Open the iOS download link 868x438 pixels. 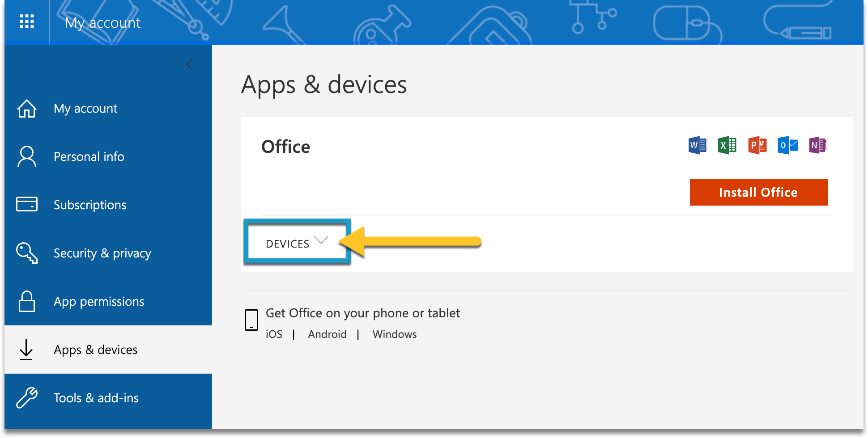274,334
